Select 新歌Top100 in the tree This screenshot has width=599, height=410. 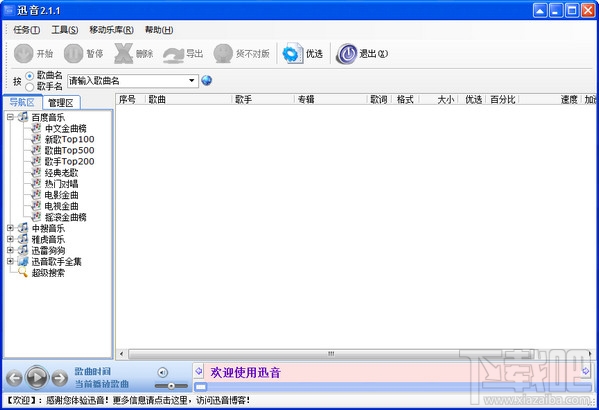pos(70,139)
